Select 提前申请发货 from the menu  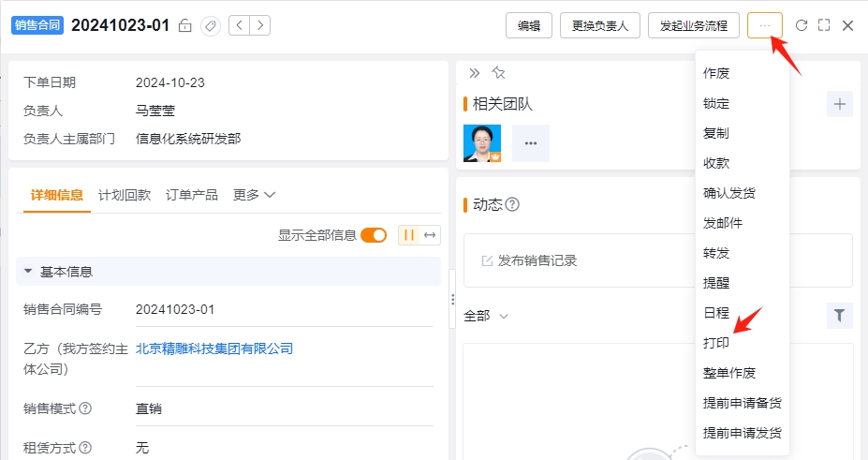(743, 433)
